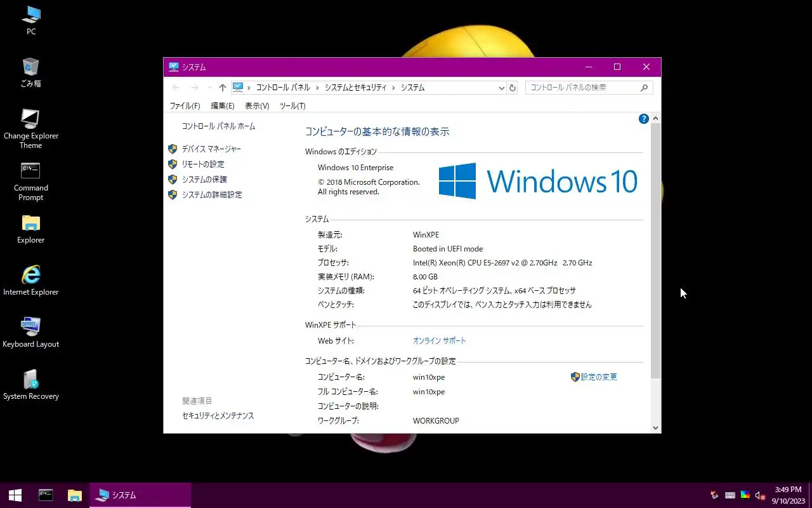Viewport: 812px width, 508px height.
Task: Open the オンライン サポート link
Action: tap(440, 341)
